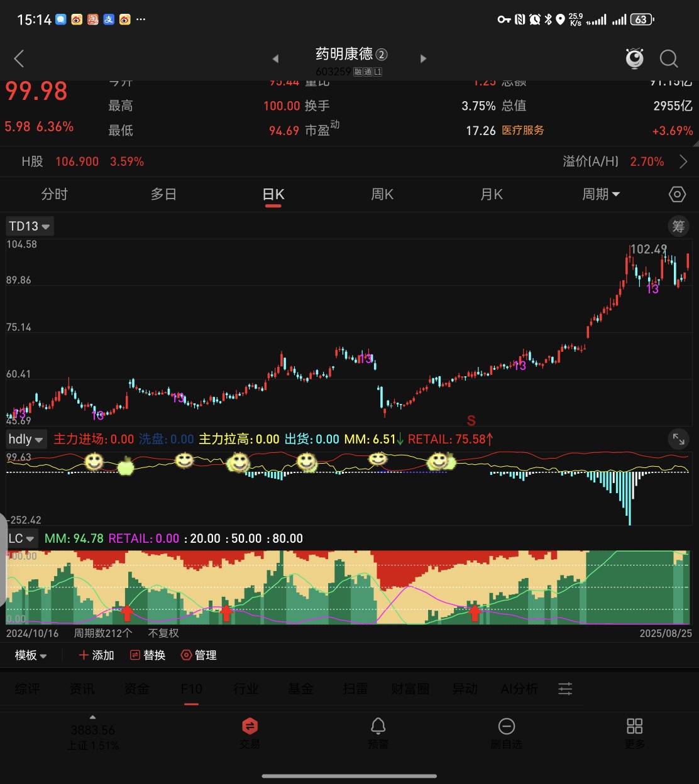Expand hdly indicator panel fullscreen icon
The height and width of the screenshot is (784, 699).
(x=679, y=438)
